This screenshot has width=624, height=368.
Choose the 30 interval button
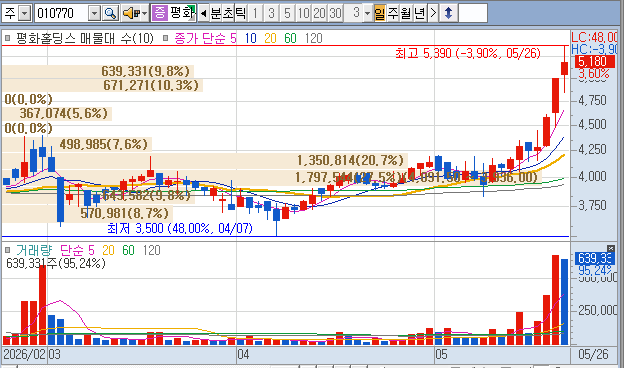[x=335, y=14]
